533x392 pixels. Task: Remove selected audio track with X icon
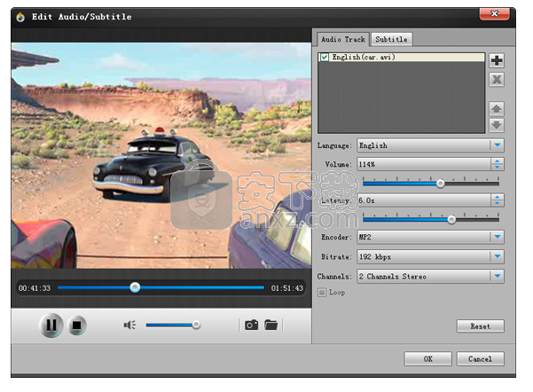click(x=497, y=80)
